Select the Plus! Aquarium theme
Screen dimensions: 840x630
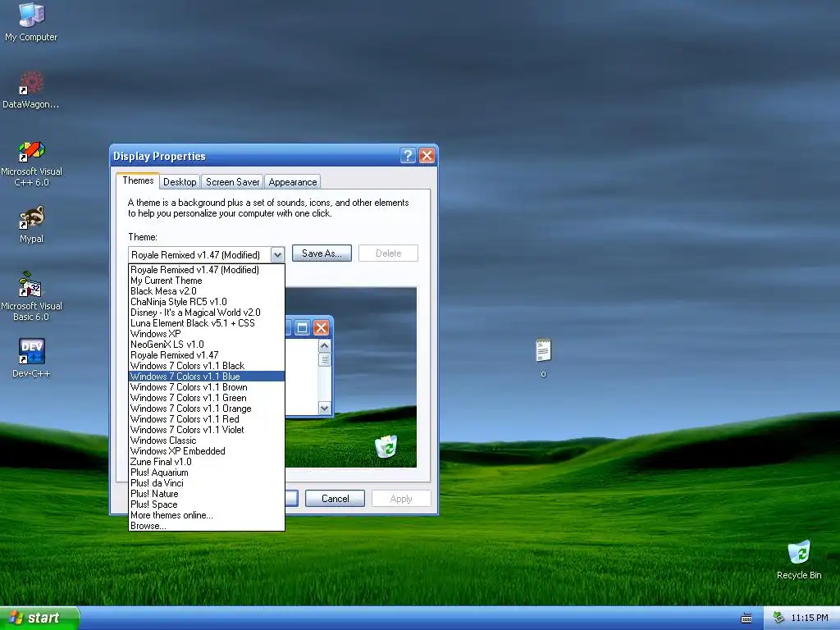coord(206,473)
